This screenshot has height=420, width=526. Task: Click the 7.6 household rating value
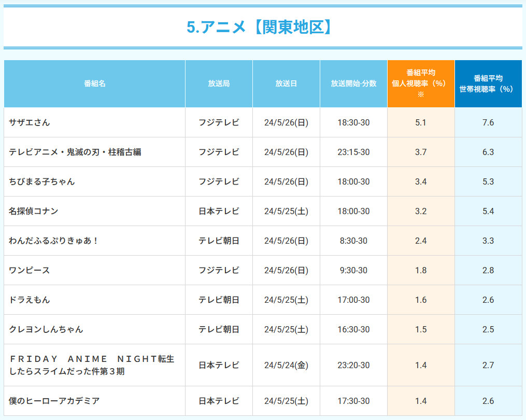tap(488, 122)
